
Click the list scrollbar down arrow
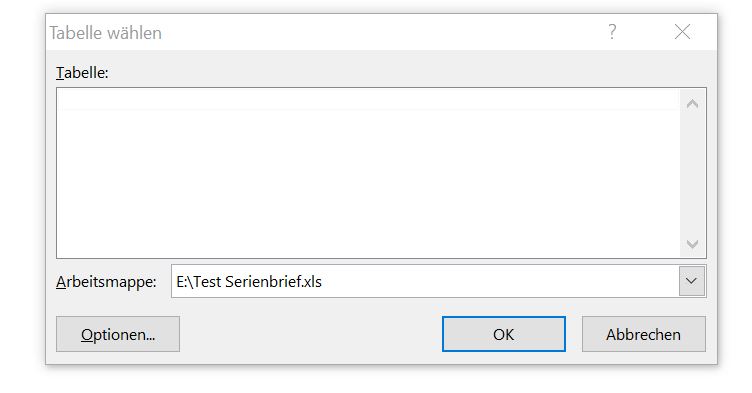(x=692, y=244)
